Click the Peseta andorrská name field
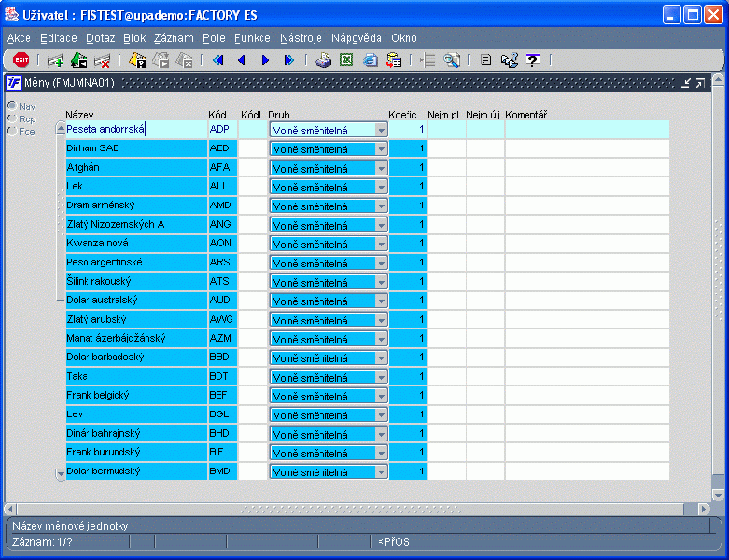729x560 pixels. click(x=136, y=129)
